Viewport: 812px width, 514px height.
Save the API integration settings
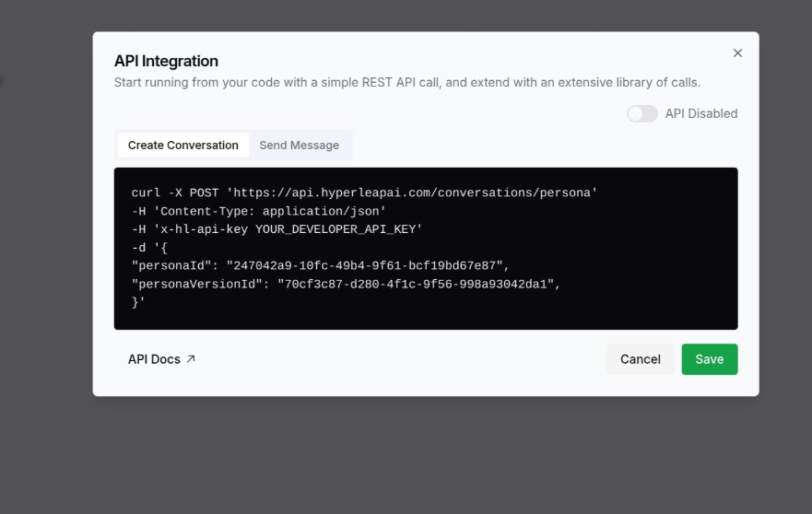(x=710, y=359)
